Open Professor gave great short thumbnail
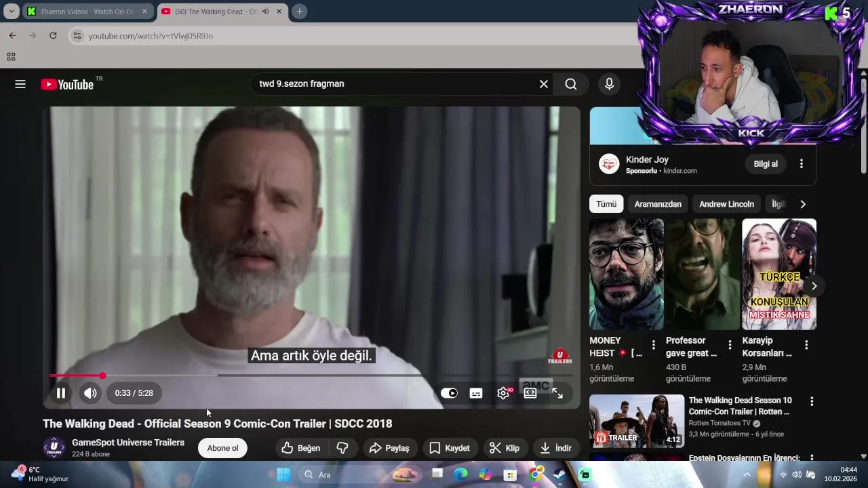868x488 pixels. tap(703, 274)
